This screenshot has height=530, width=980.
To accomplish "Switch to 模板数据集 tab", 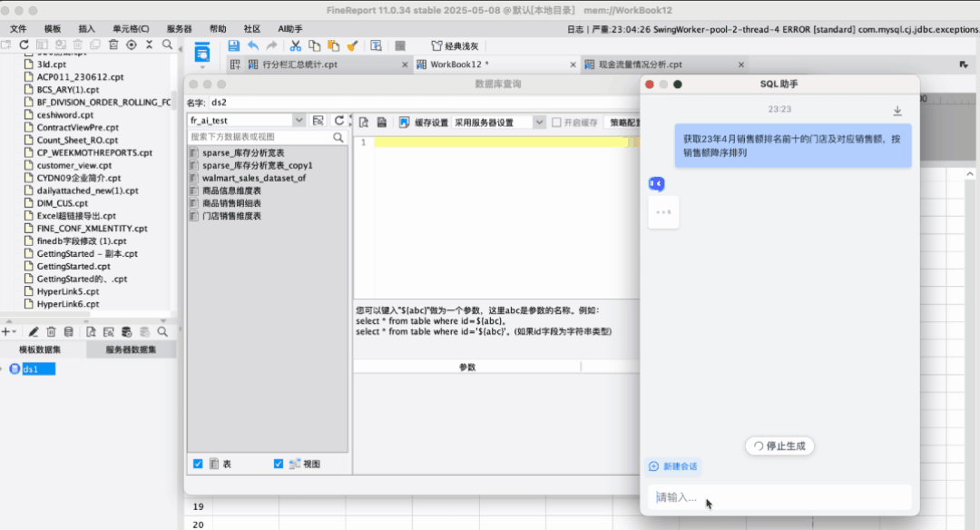I will (40, 349).
